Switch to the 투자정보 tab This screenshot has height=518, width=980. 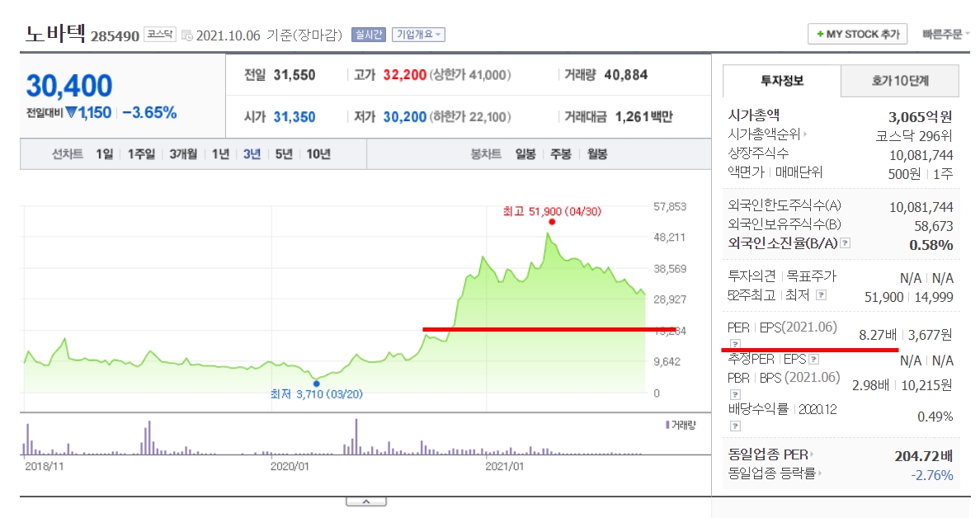pyautogui.click(x=782, y=81)
